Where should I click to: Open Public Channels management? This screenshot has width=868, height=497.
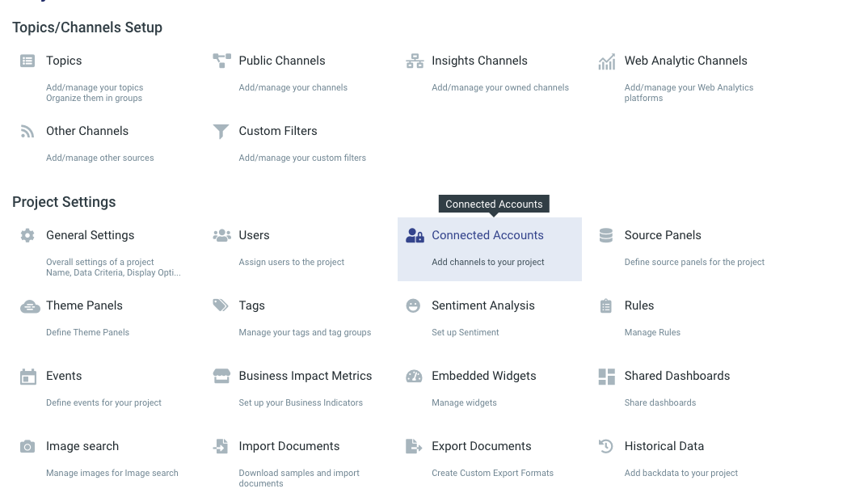click(282, 61)
